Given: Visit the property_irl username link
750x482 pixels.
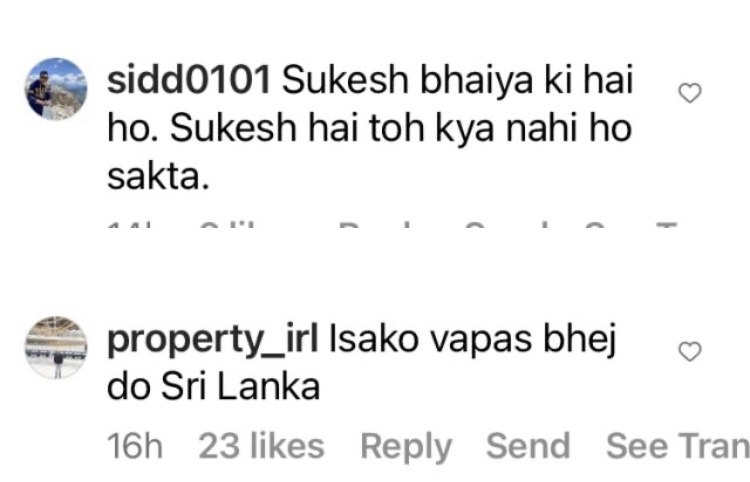Looking at the screenshot, I should pos(213,340).
